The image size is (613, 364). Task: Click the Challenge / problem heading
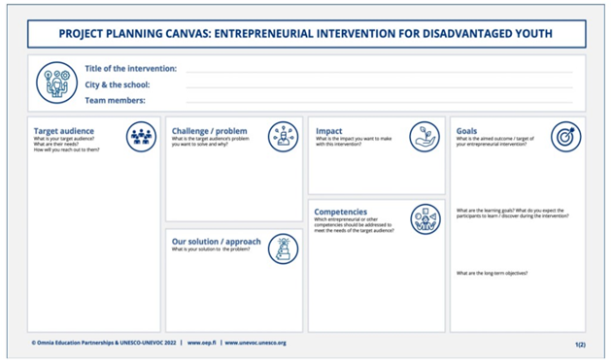coord(210,131)
